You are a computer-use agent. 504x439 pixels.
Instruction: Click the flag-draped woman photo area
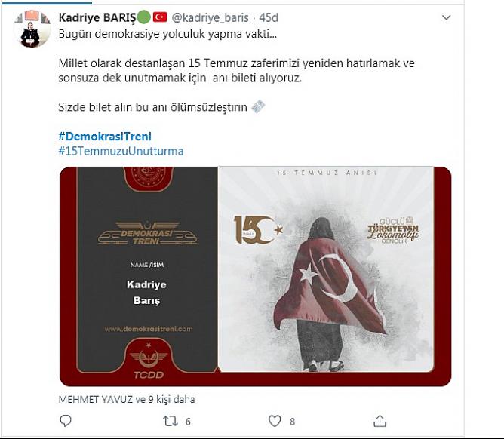[x=326, y=269]
